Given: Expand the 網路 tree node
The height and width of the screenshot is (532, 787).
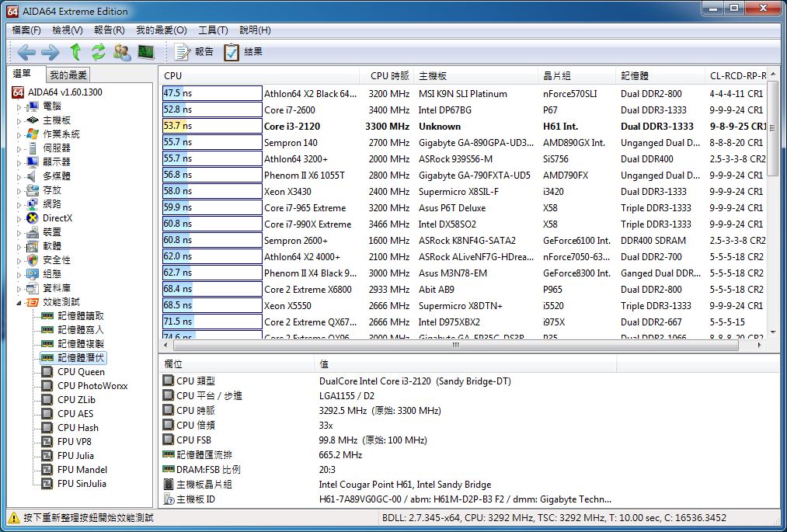Looking at the screenshot, I should tap(19, 204).
